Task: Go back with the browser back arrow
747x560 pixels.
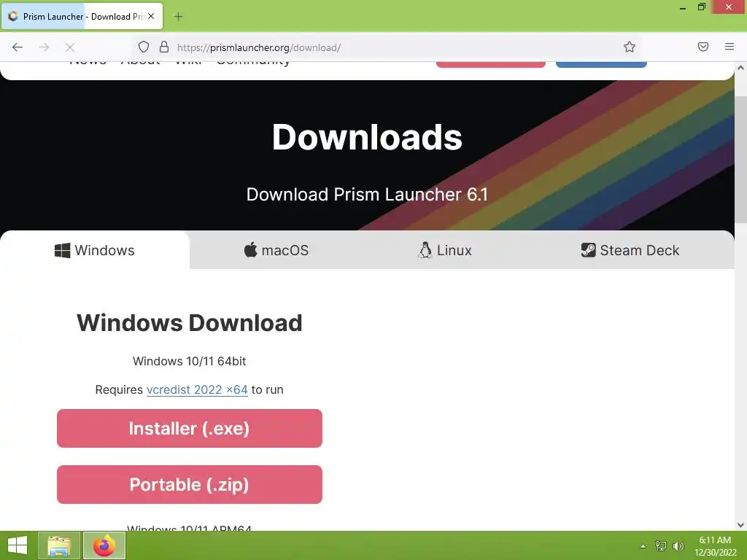Action: coord(18,47)
